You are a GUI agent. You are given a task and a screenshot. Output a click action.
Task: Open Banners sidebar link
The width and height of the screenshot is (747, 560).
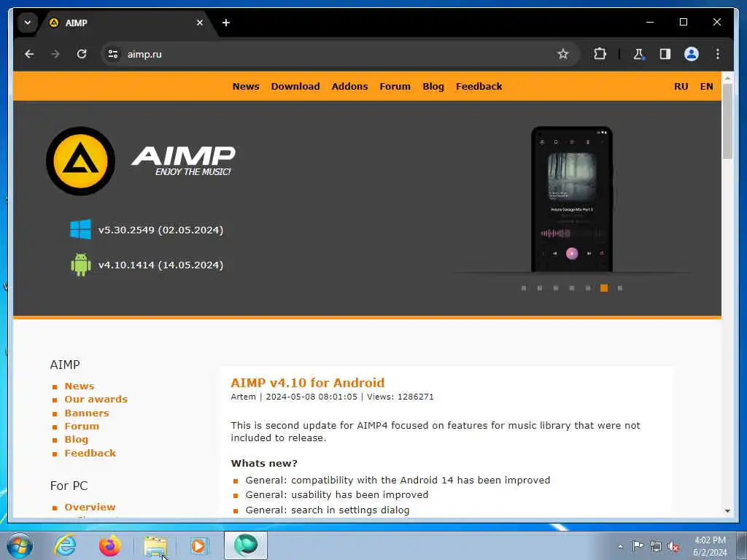pyautogui.click(x=87, y=413)
